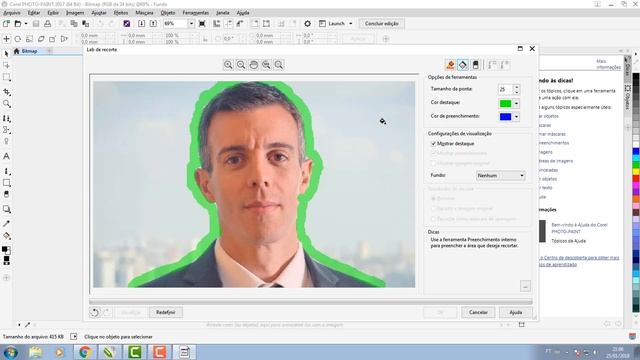Open the Ajustar menu

click(99, 13)
